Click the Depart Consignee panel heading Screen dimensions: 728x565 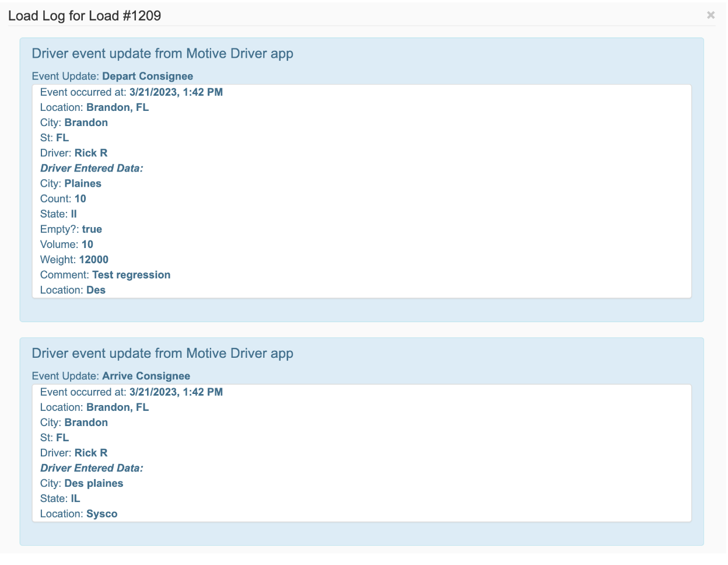pyautogui.click(x=162, y=54)
